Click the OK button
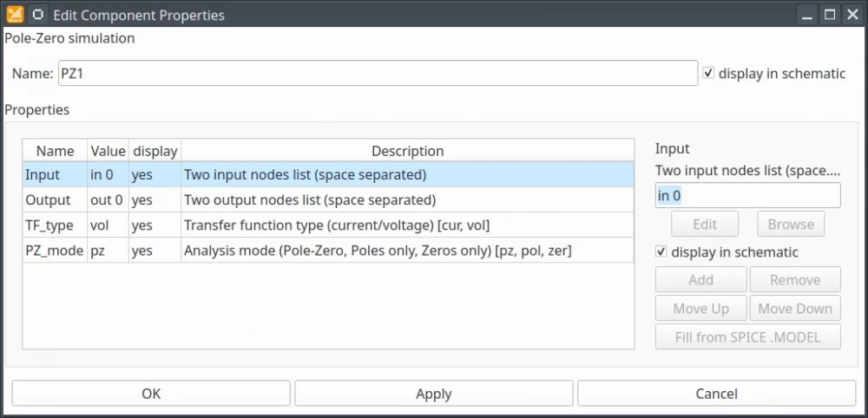The width and height of the screenshot is (868, 418). coord(151,394)
